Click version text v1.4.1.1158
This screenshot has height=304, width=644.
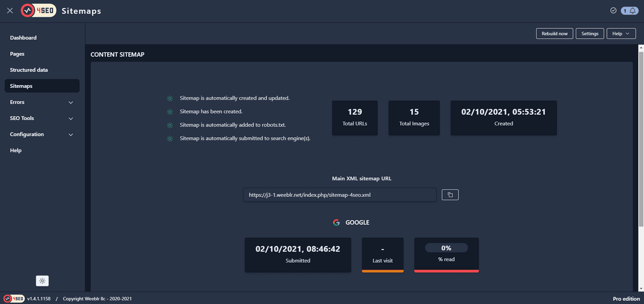(39, 299)
